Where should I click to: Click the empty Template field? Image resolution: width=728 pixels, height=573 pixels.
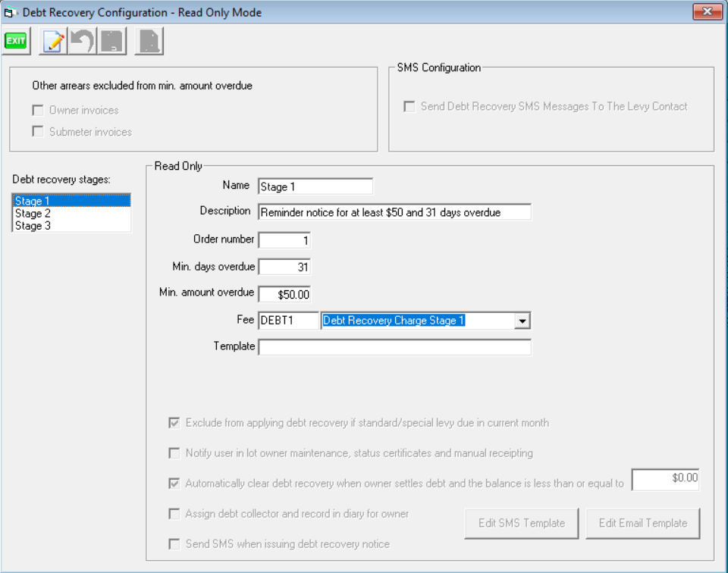pyautogui.click(x=394, y=347)
